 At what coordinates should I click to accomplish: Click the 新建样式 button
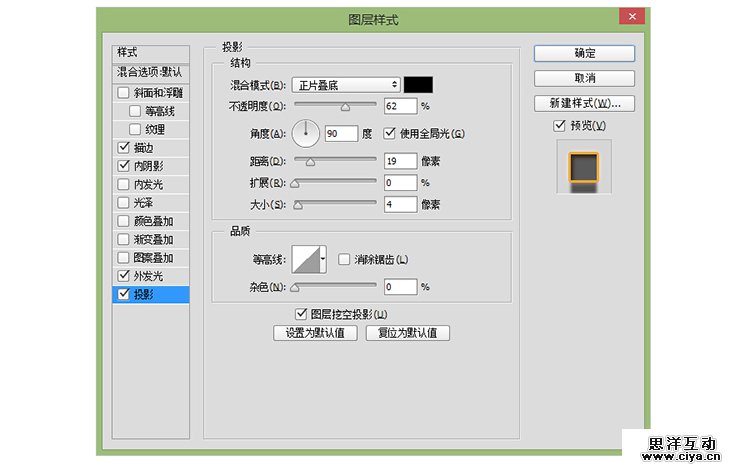584,103
